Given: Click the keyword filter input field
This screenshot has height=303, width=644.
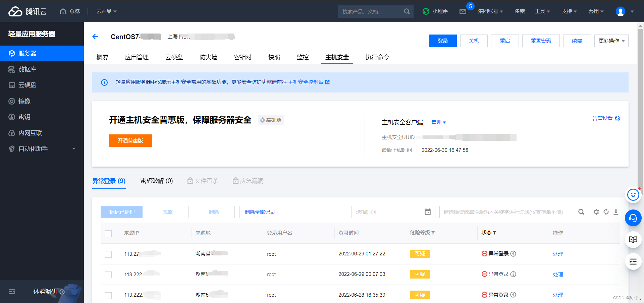Looking at the screenshot, I should tap(514, 212).
